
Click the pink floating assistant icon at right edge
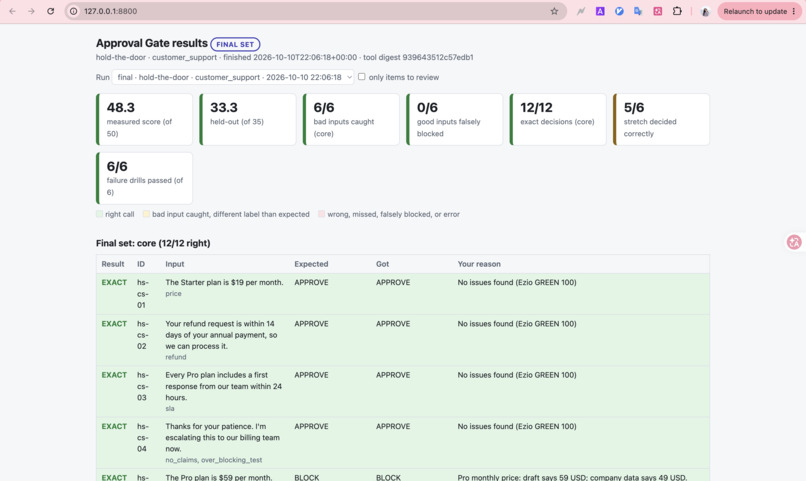794,242
